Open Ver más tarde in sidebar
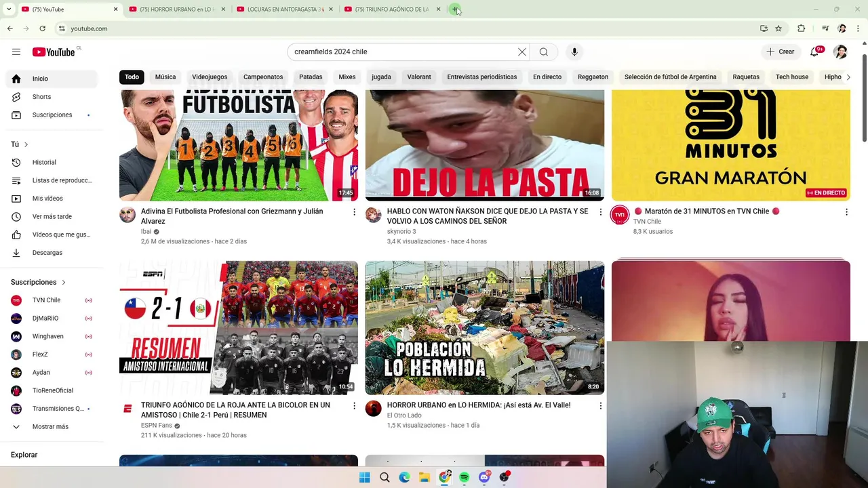The width and height of the screenshot is (868, 488). 52,217
